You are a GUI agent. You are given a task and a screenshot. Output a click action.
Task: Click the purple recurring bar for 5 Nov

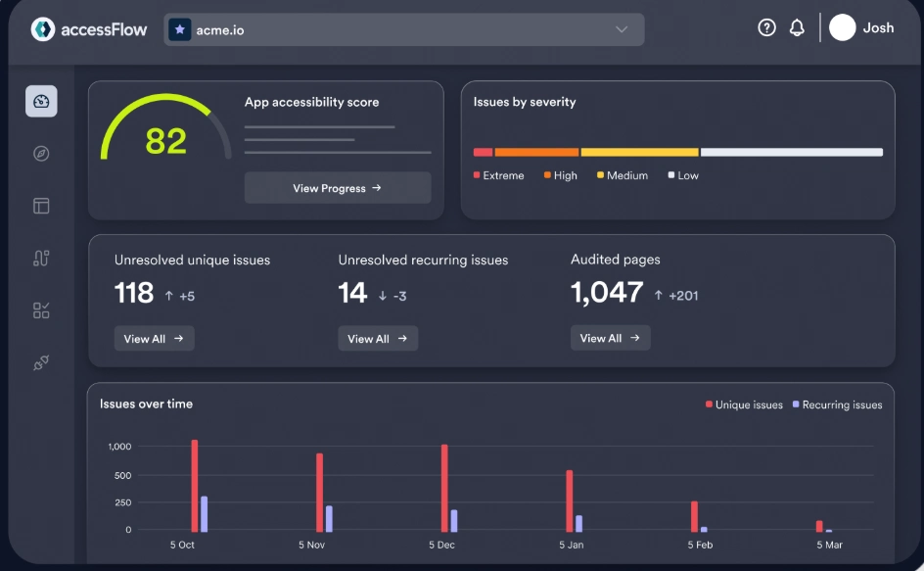tap(329, 518)
